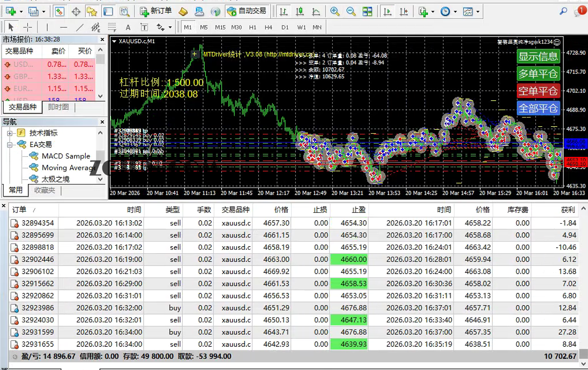The height and width of the screenshot is (370, 588).
Task: Open the search magnifier in the toolbar
Action: [563, 11]
